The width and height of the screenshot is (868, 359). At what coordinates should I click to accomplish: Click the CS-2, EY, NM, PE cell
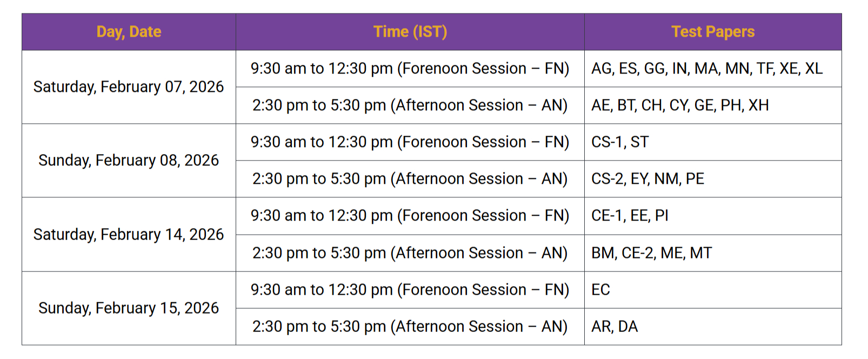tap(647, 179)
